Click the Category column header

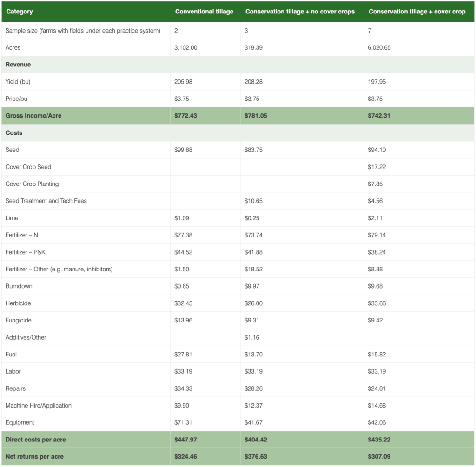(20, 12)
